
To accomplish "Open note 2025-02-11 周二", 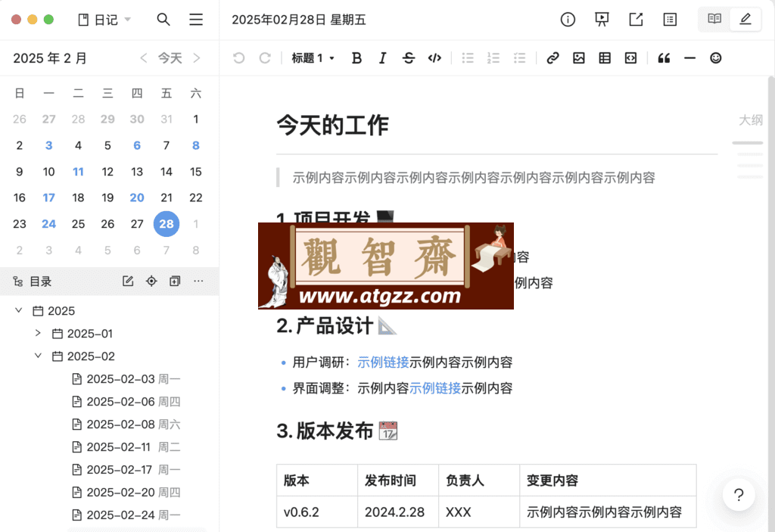I will pos(126,447).
